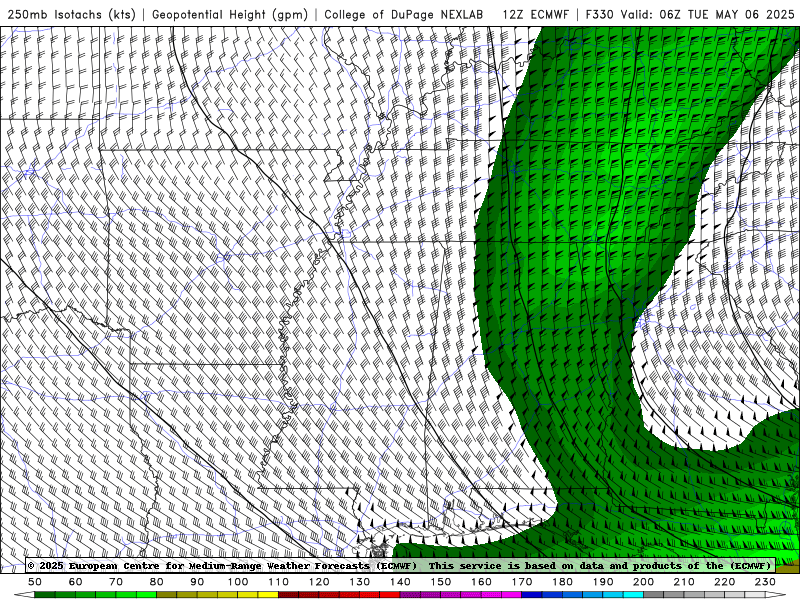Click the 120 label on the color scale
The image size is (800, 600).
coord(319,582)
